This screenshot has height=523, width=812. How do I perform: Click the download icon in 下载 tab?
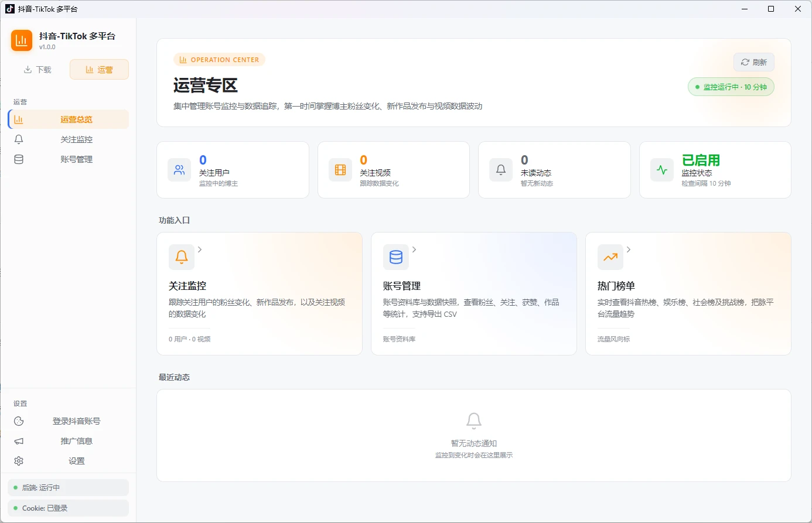pyautogui.click(x=28, y=69)
